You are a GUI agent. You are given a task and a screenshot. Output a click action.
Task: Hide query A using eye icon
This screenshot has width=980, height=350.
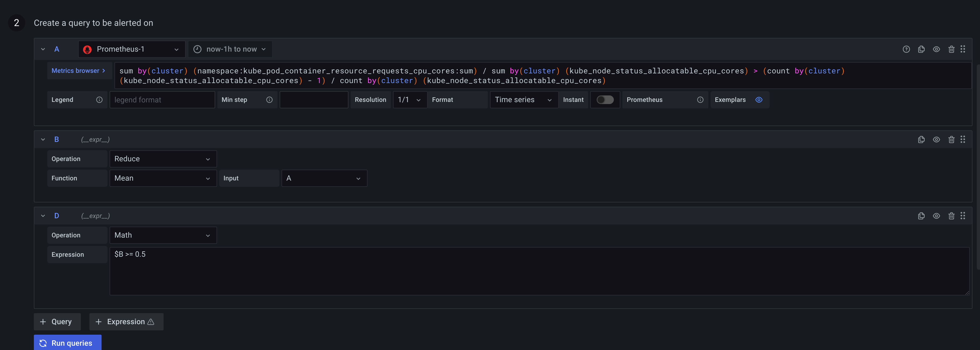coord(936,49)
